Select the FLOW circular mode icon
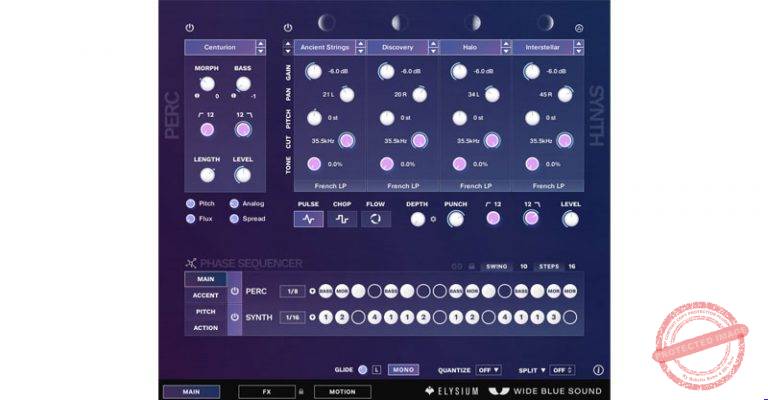The image size is (768, 400). pyautogui.click(x=376, y=219)
